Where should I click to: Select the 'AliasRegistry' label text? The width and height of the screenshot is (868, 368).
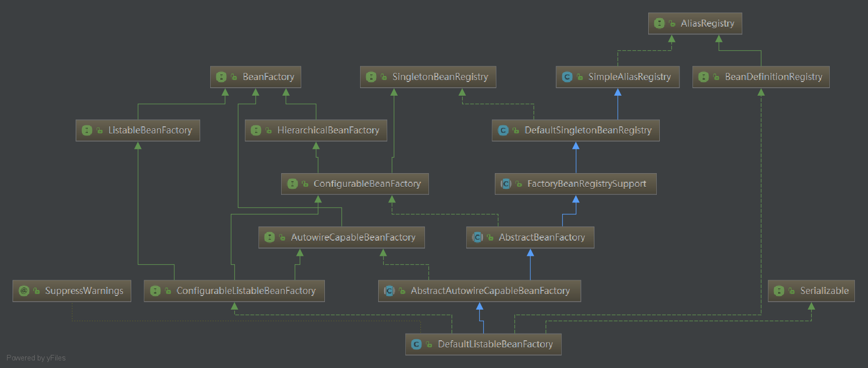[x=708, y=23]
